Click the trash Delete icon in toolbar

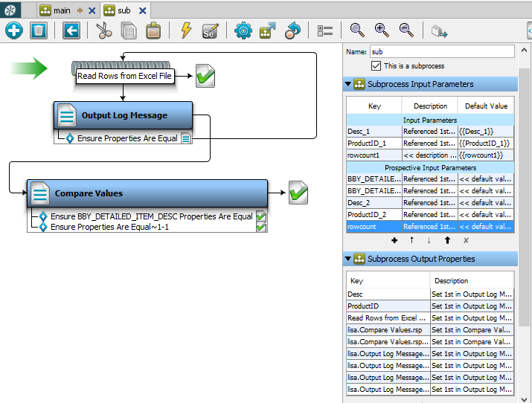click(38, 30)
